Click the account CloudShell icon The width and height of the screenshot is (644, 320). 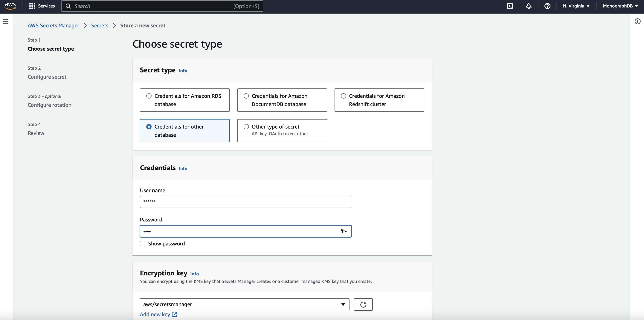pyautogui.click(x=511, y=6)
